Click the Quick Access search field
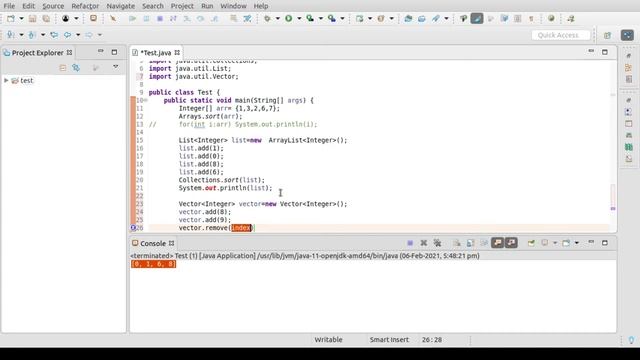 pos(561,35)
